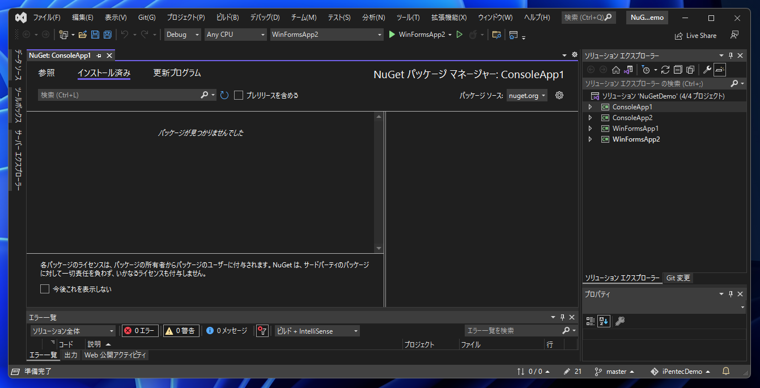Click the save all toolbar icon
The height and width of the screenshot is (388, 760).
(108, 35)
